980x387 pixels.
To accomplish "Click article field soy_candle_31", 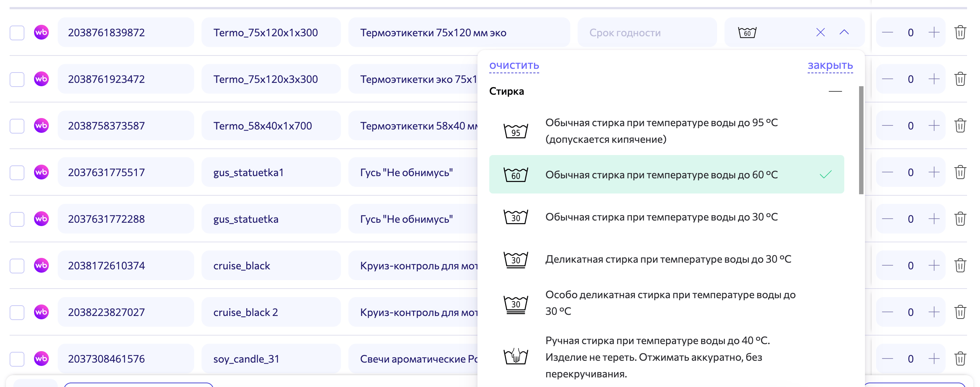I will (x=271, y=359).
